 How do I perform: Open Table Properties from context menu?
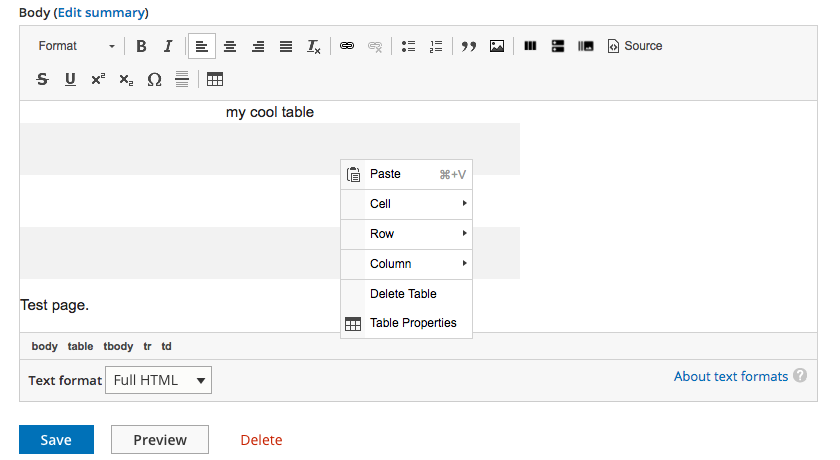pos(406,323)
